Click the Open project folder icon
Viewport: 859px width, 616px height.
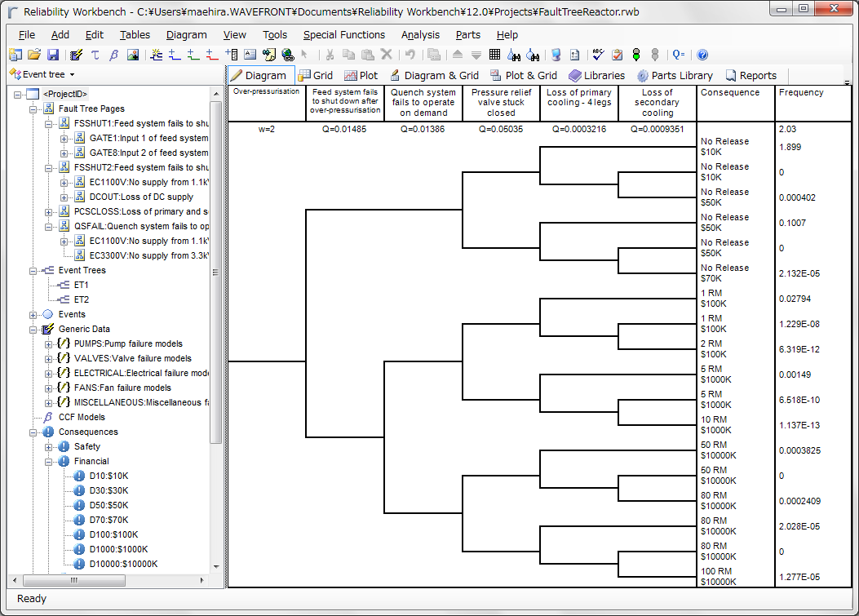[34, 54]
